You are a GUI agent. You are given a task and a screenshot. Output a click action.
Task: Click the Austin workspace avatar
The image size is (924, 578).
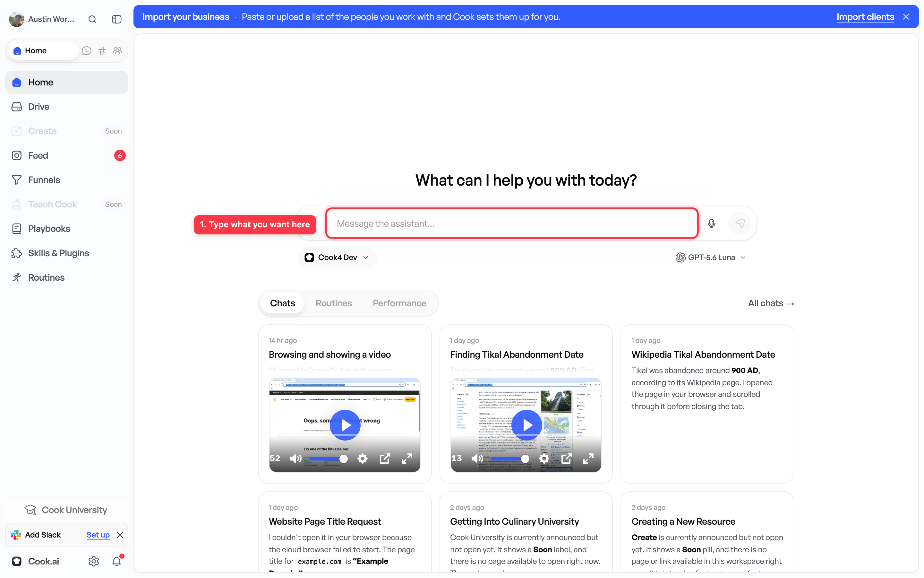pos(16,19)
